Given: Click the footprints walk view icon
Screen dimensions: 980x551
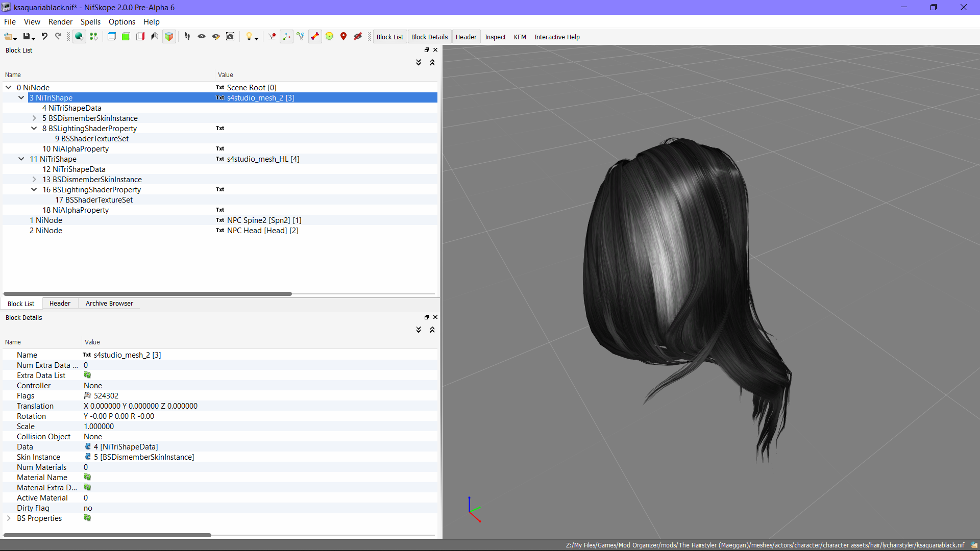Looking at the screenshot, I should point(187,37).
